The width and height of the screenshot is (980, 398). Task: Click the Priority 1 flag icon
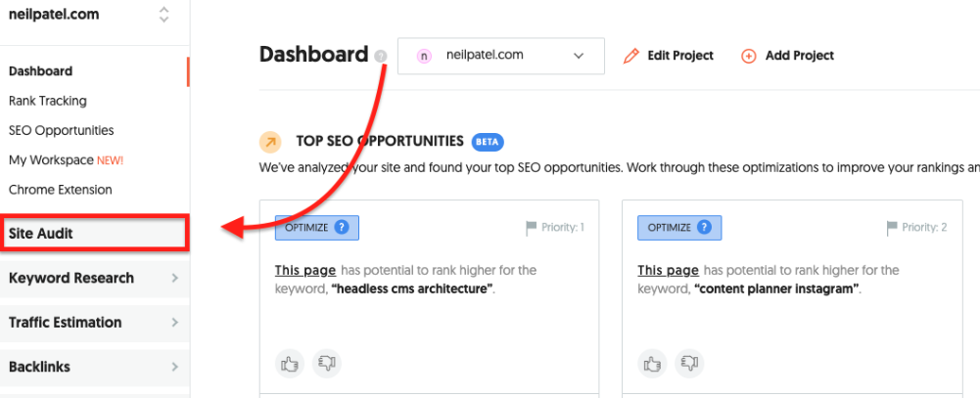click(x=532, y=228)
